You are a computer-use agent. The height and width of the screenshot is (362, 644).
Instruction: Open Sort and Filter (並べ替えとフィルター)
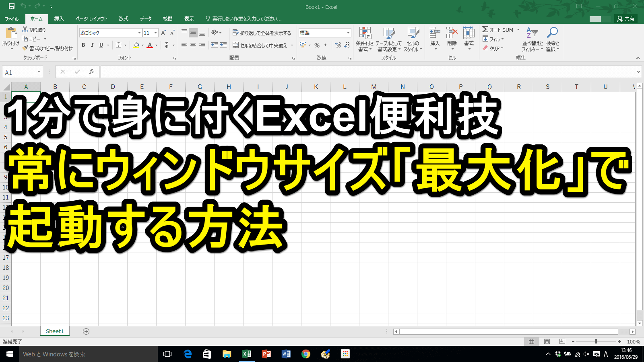[x=532, y=39]
